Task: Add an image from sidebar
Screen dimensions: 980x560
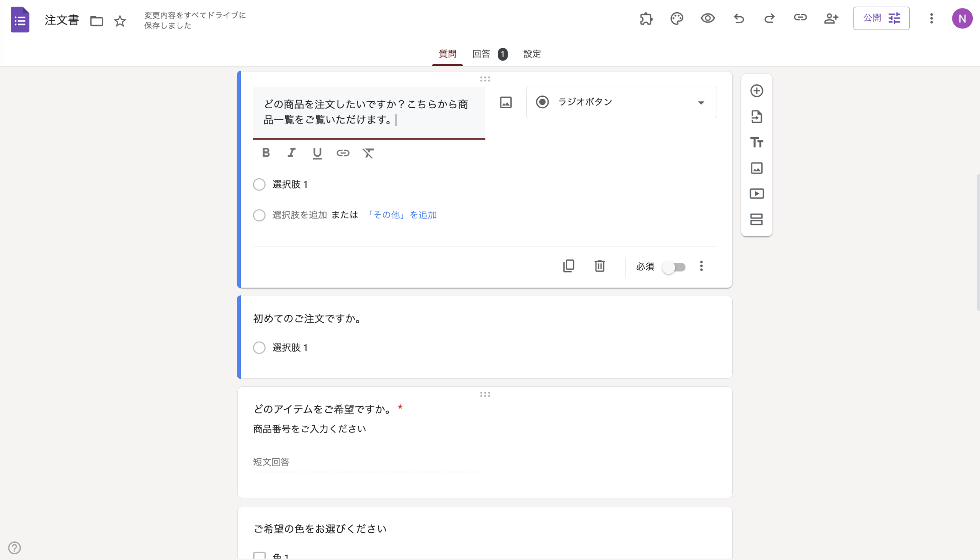Action: click(757, 168)
